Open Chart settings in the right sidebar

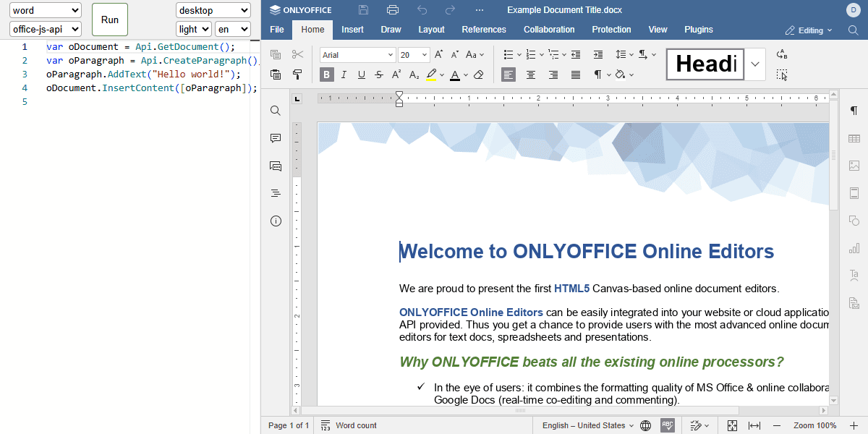(x=854, y=248)
